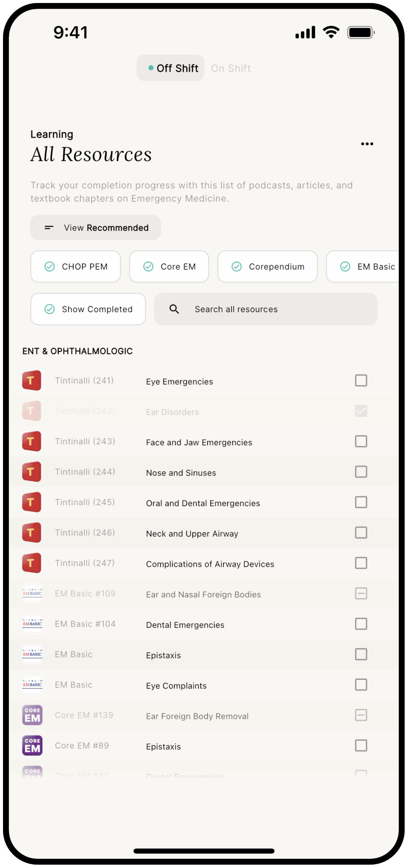This screenshot has width=408, height=868.
Task: Uncheck the completed Ear Disorders checkbox
Action: coord(361,411)
